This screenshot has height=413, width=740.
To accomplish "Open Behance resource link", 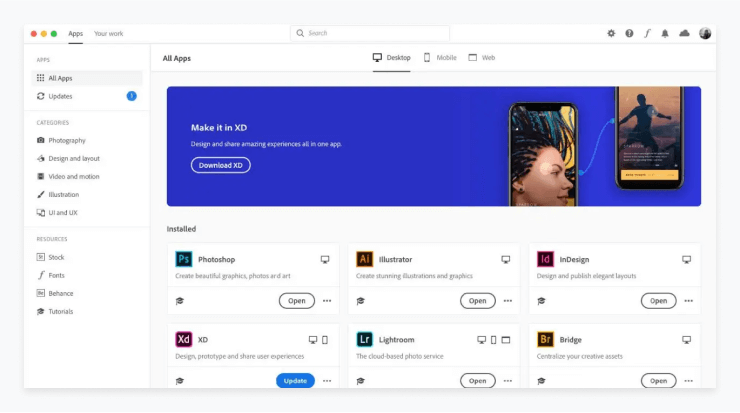I will pyautogui.click(x=55, y=293).
